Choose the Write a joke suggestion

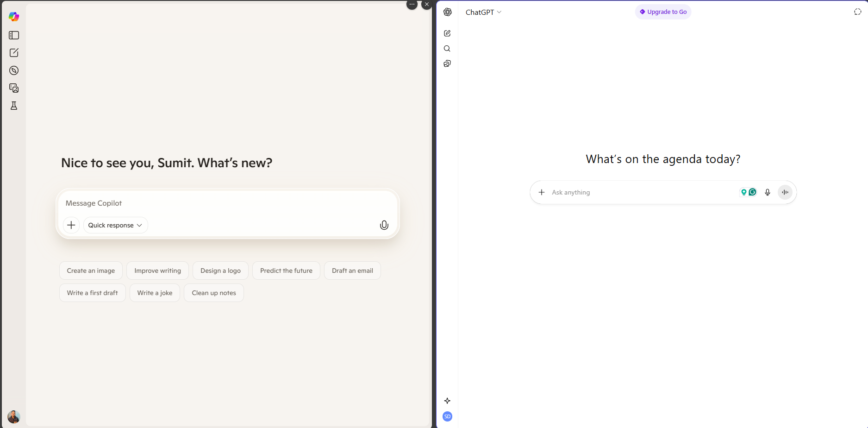click(155, 293)
